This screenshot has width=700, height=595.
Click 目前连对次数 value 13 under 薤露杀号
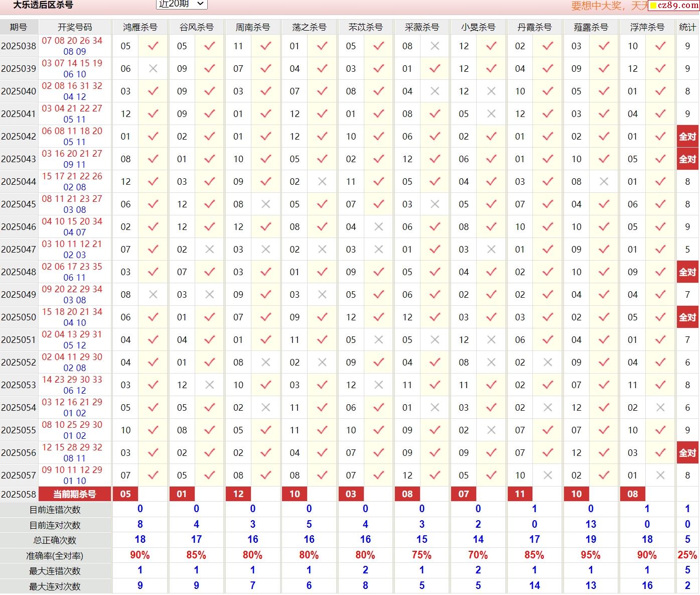591,524
